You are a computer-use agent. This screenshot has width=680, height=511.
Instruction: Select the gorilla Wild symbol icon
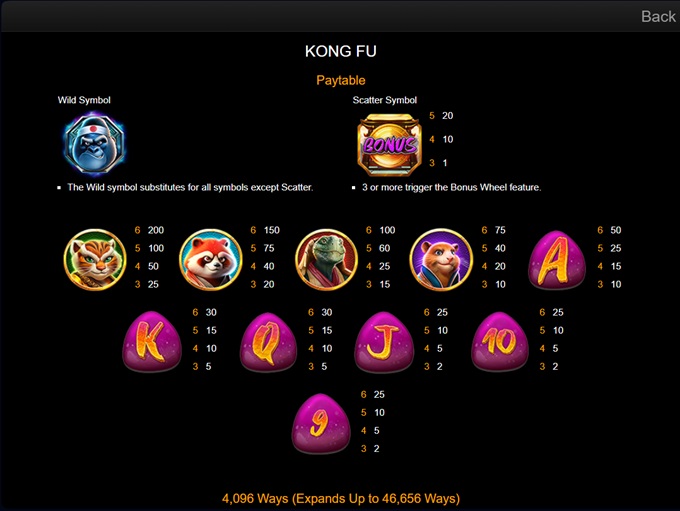coord(94,144)
